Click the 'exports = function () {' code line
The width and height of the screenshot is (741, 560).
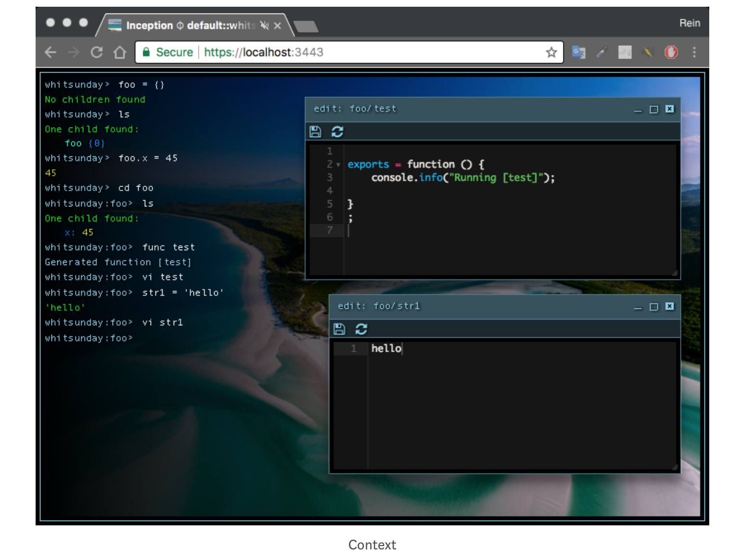(416, 165)
